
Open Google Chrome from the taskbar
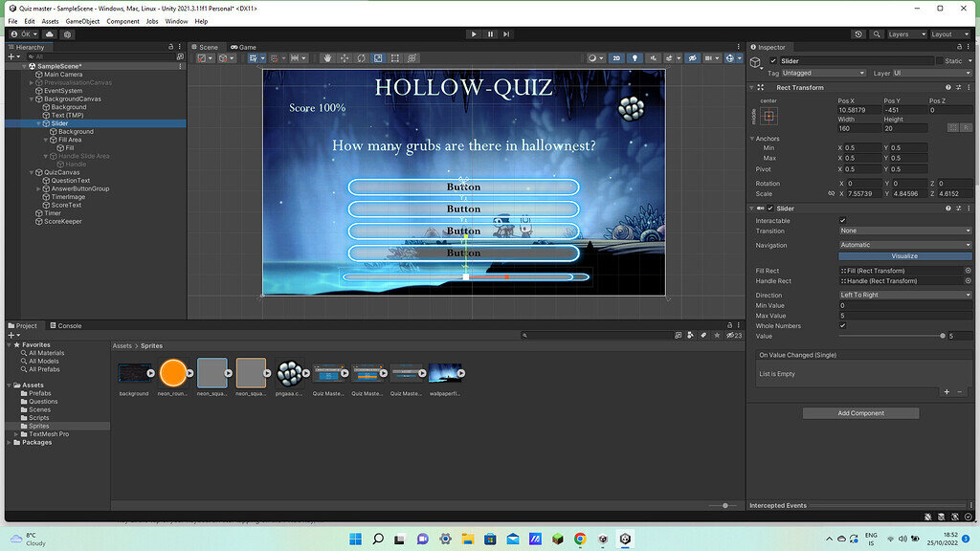[580, 539]
